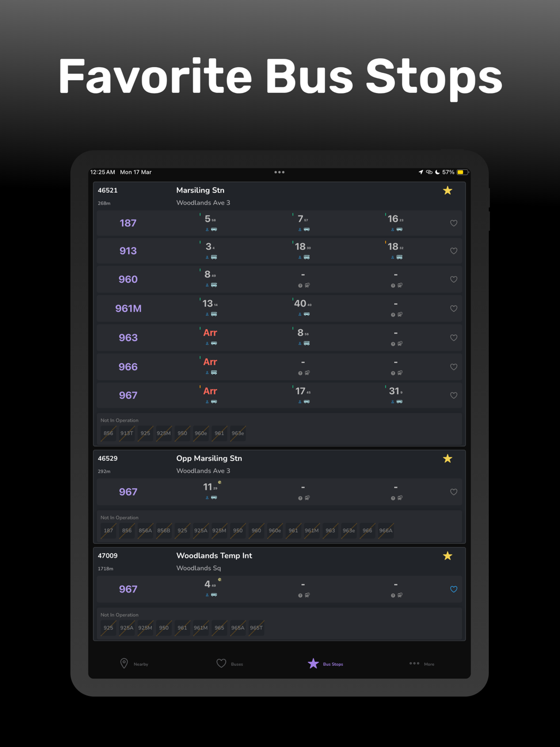Open the Buses tab
Screen dimensions: 560x747
(230, 664)
